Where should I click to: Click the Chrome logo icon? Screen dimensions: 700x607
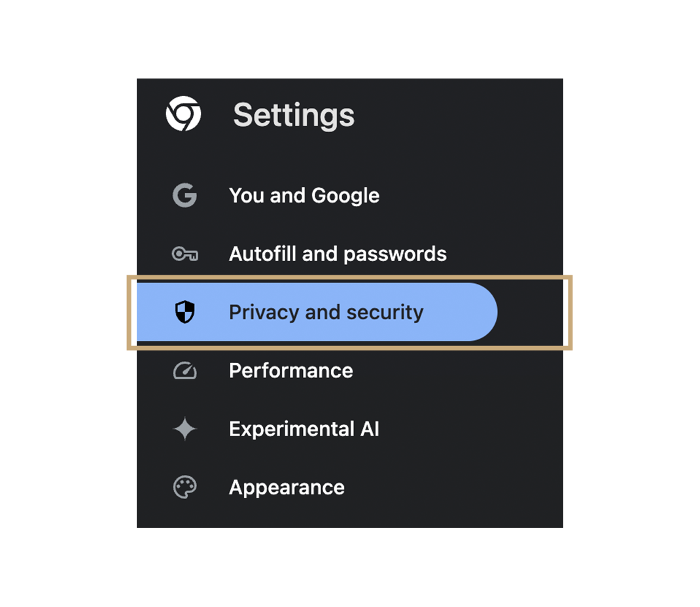(x=183, y=114)
